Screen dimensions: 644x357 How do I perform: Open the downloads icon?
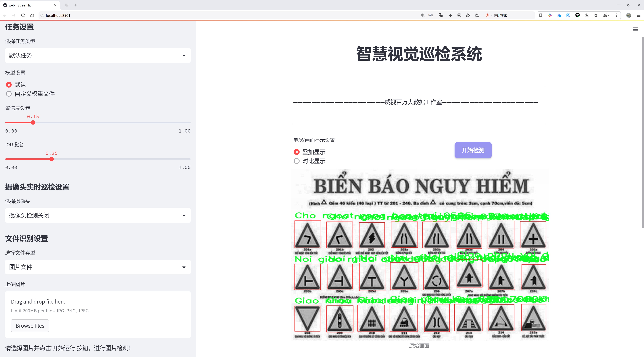coord(587,15)
